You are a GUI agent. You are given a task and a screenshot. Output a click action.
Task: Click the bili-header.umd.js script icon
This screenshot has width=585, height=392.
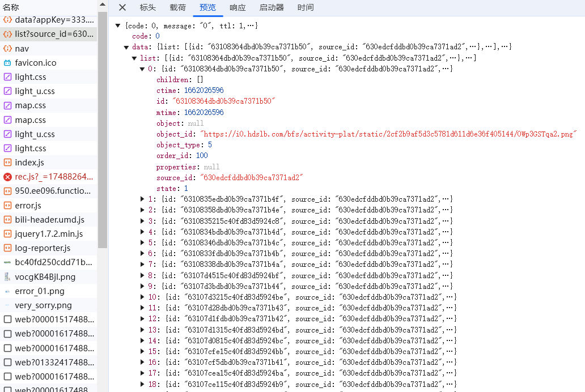click(x=7, y=220)
